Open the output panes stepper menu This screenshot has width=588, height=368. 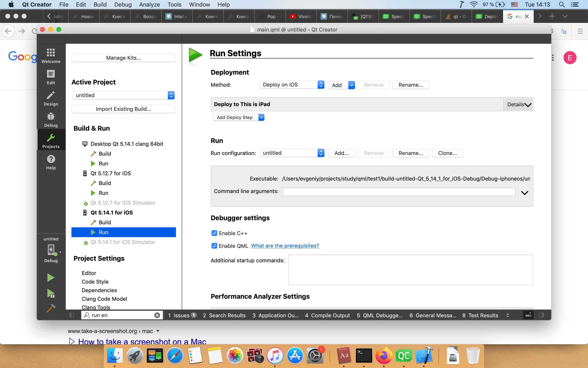pyautogui.click(x=508, y=315)
